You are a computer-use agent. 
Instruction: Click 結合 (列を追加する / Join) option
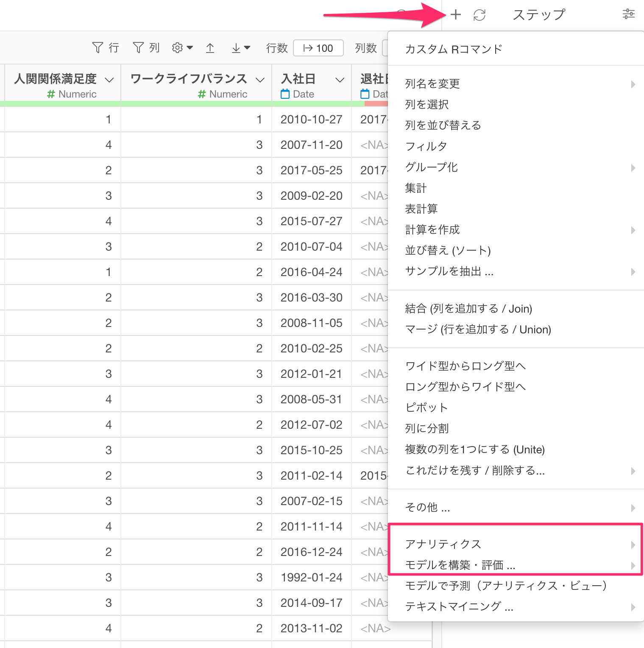pyautogui.click(x=468, y=309)
